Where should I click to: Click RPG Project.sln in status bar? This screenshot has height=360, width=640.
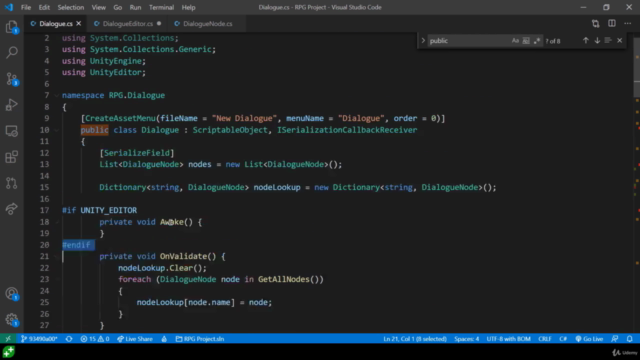[200, 339]
